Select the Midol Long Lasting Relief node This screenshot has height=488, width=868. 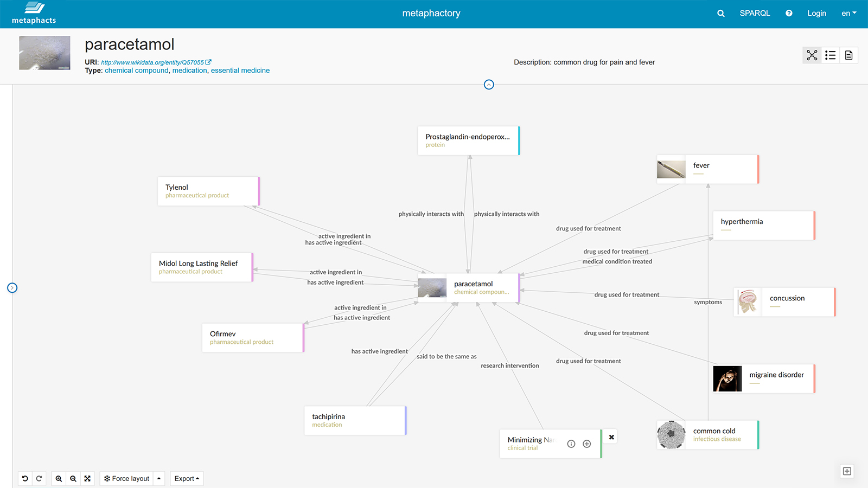click(x=202, y=267)
